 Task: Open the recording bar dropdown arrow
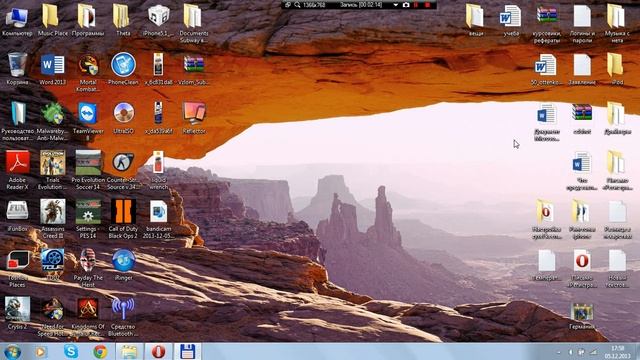pos(396,5)
